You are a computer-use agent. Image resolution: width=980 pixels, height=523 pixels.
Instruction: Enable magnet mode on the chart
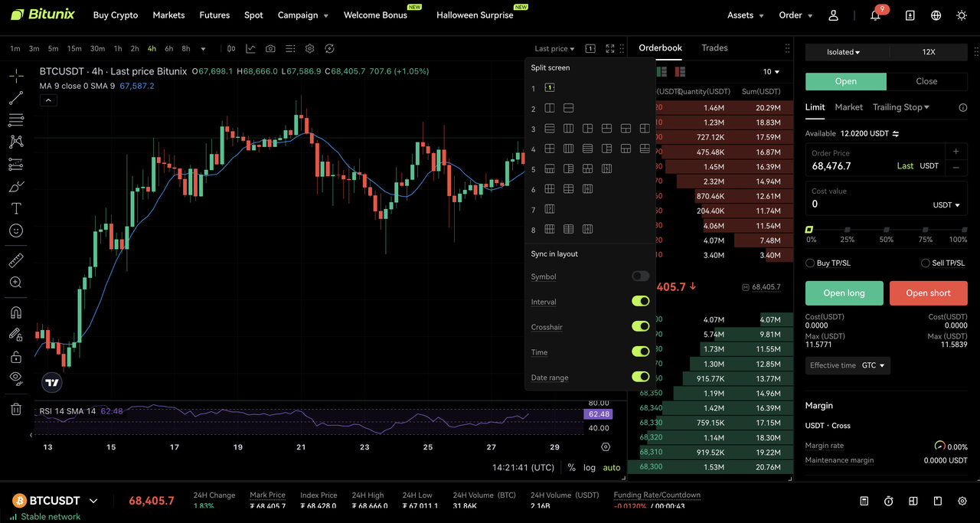pos(15,312)
